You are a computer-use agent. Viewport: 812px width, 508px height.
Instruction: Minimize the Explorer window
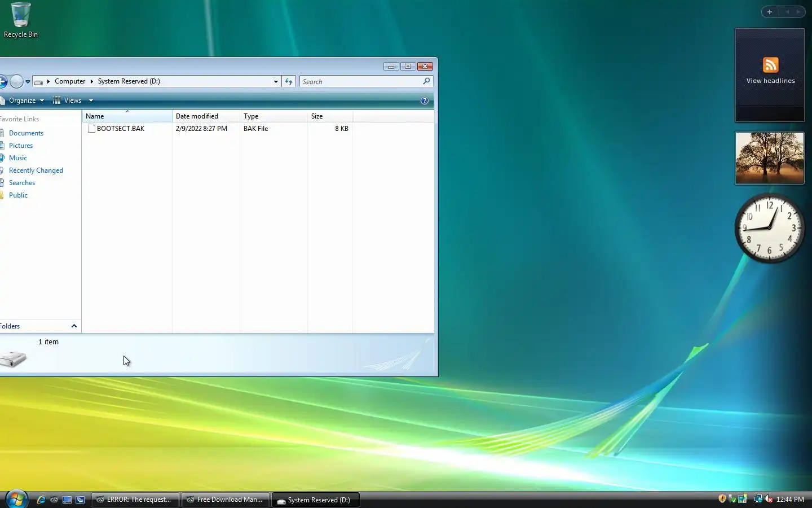point(391,67)
